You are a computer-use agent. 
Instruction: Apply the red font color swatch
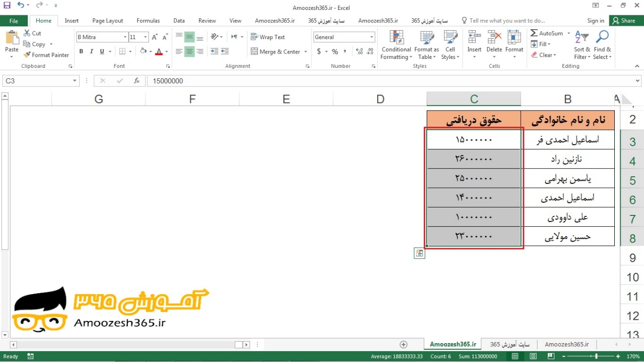[159, 52]
